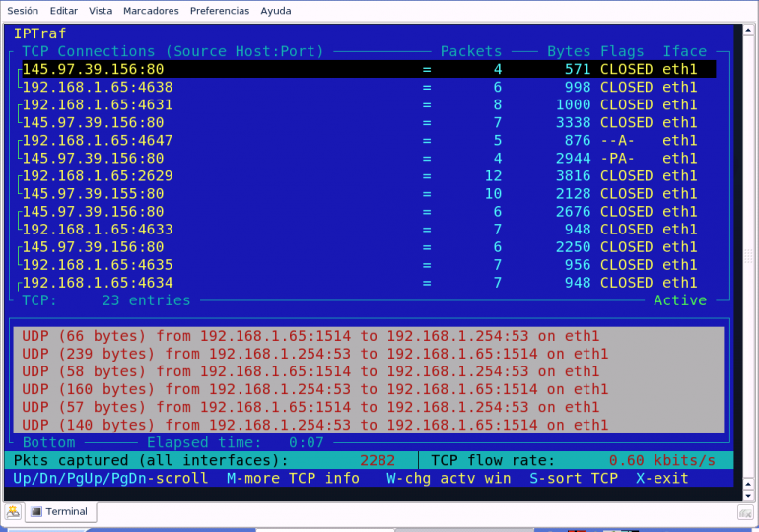
Task: Click connection row 192.168.1.65:4634
Action: [x=369, y=283]
